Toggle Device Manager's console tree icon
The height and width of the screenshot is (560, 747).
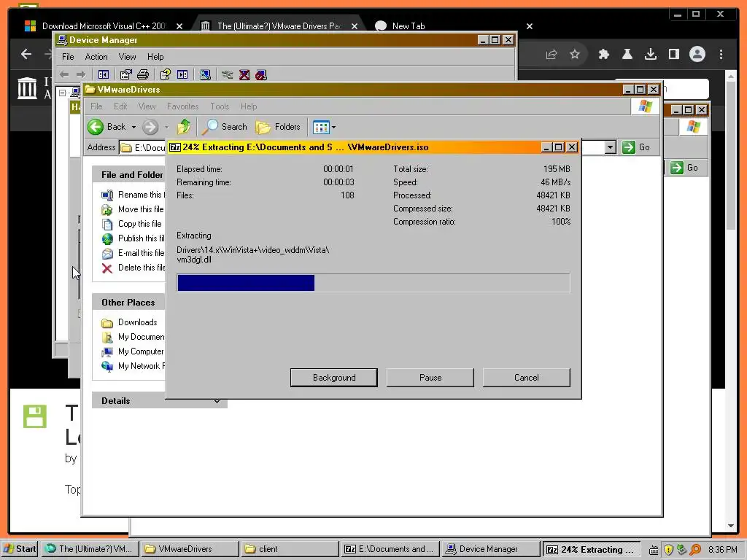click(104, 75)
